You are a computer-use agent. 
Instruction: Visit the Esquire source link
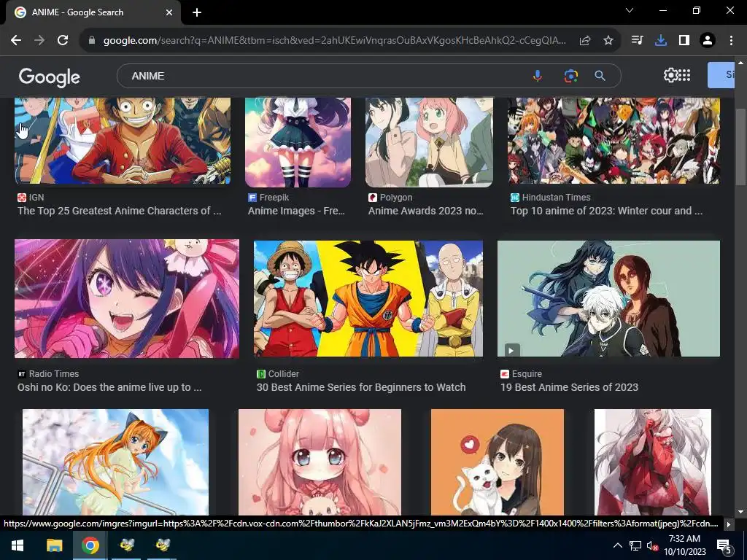521,374
